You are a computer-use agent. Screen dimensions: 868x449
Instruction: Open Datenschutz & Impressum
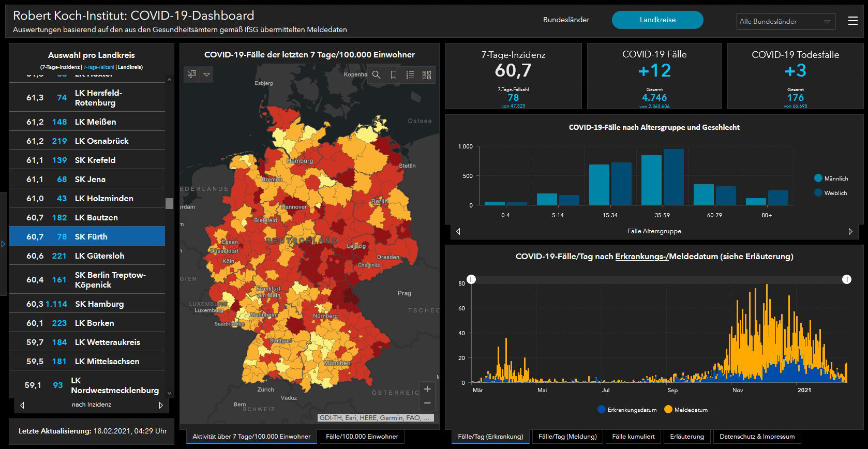[757, 437]
